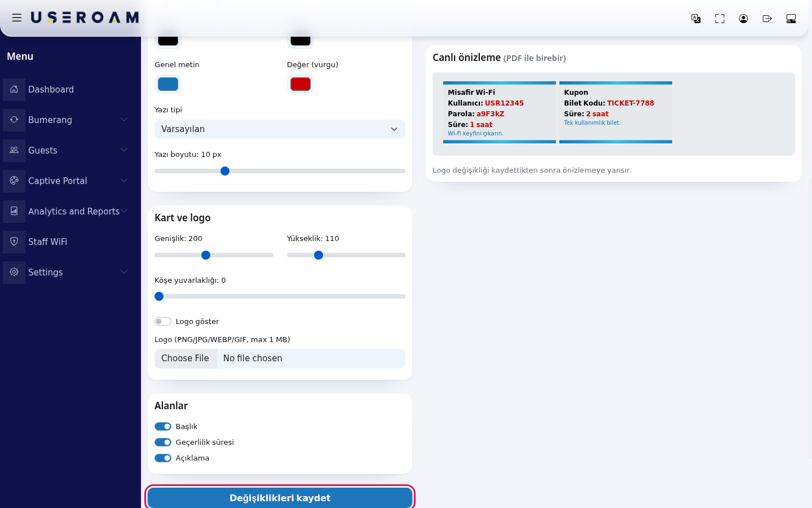Click Değişiklikleri kaydet button
Screen dimensions: 812x508
pyautogui.click(x=280, y=498)
